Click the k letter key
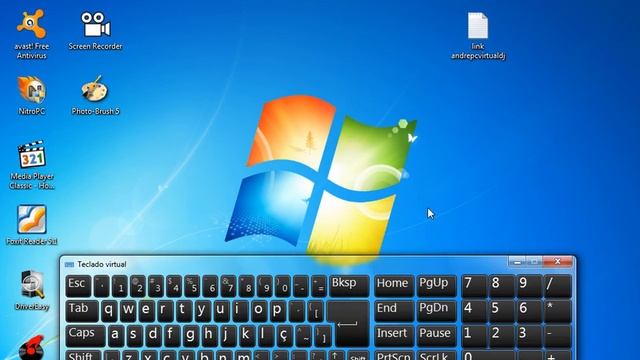Viewport: 640px width, 360px height. pyautogui.click(x=246, y=336)
